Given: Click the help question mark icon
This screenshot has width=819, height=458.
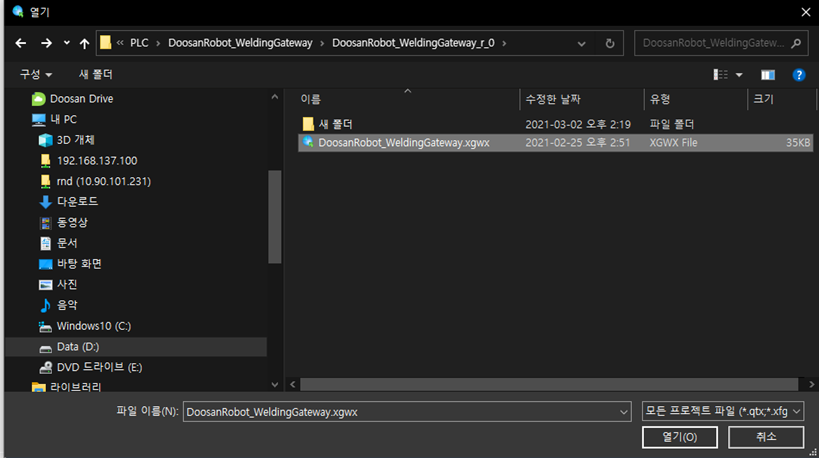Looking at the screenshot, I should (798, 75).
